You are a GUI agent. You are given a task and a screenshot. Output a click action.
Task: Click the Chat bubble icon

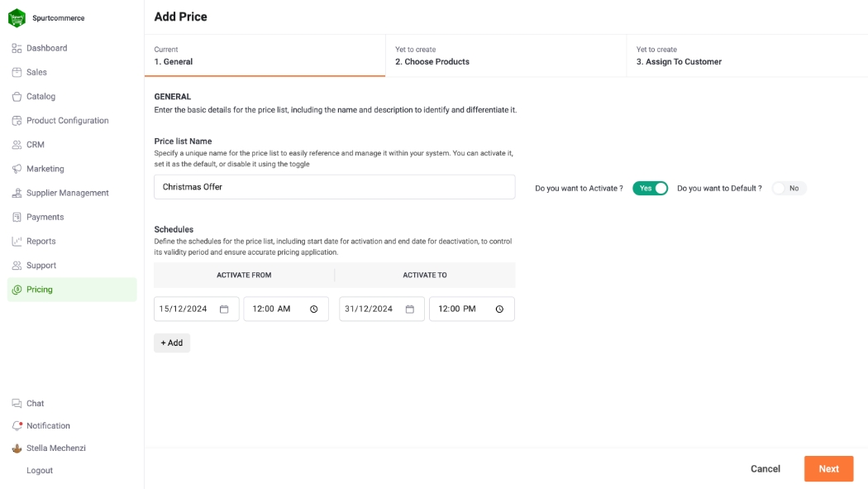[17, 403]
